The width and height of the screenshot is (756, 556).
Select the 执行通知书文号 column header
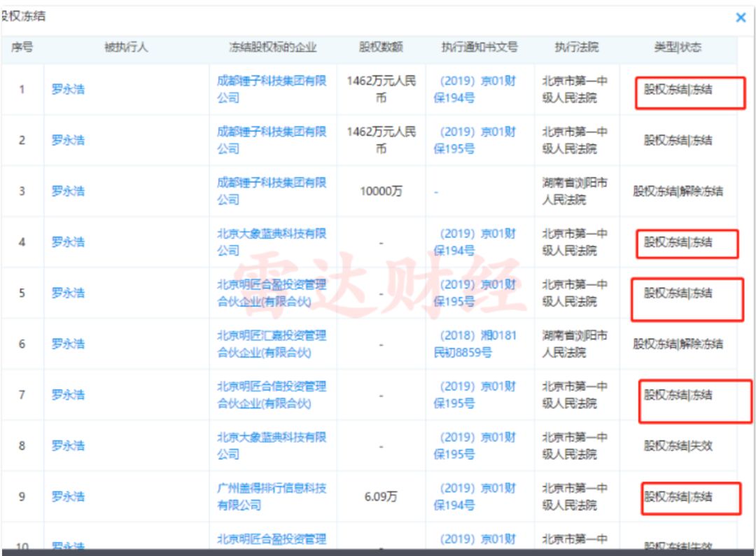click(x=479, y=47)
